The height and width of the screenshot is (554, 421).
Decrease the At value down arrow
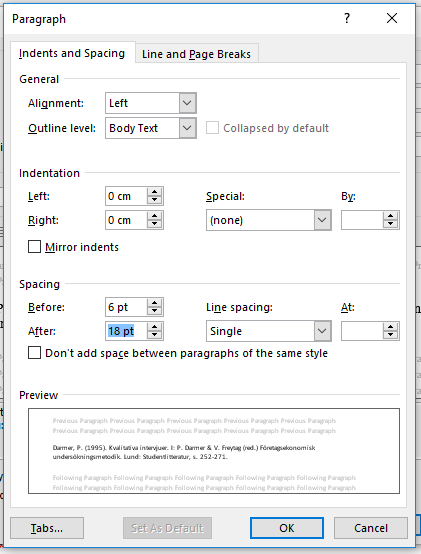(391, 335)
